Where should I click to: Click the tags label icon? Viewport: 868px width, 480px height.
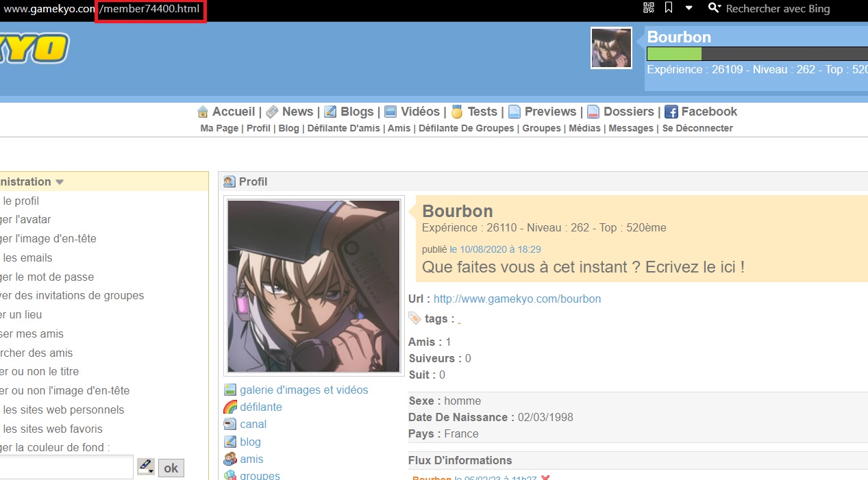pos(414,318)
